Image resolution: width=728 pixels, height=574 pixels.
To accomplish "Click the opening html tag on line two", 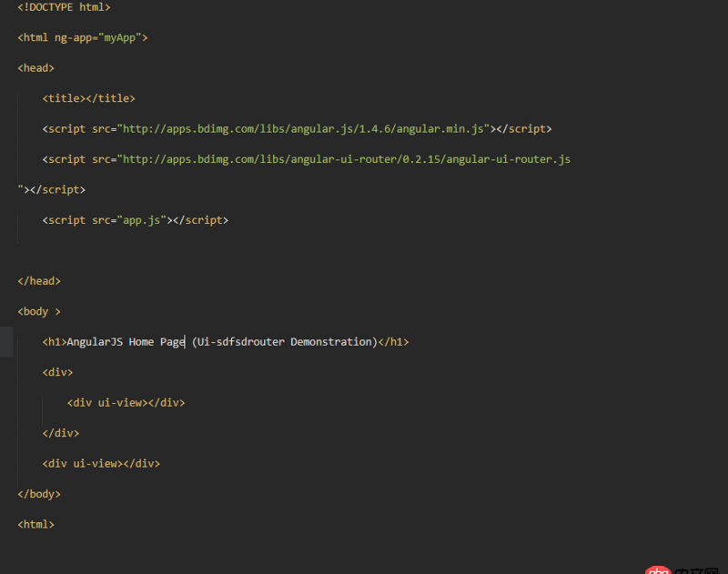I will point(33,37).
